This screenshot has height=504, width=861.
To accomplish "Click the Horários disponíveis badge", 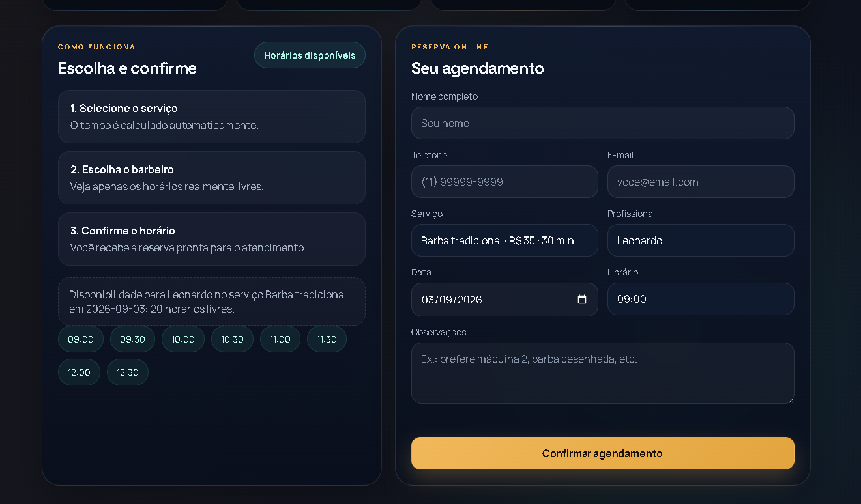I will (x=310, y=55).
